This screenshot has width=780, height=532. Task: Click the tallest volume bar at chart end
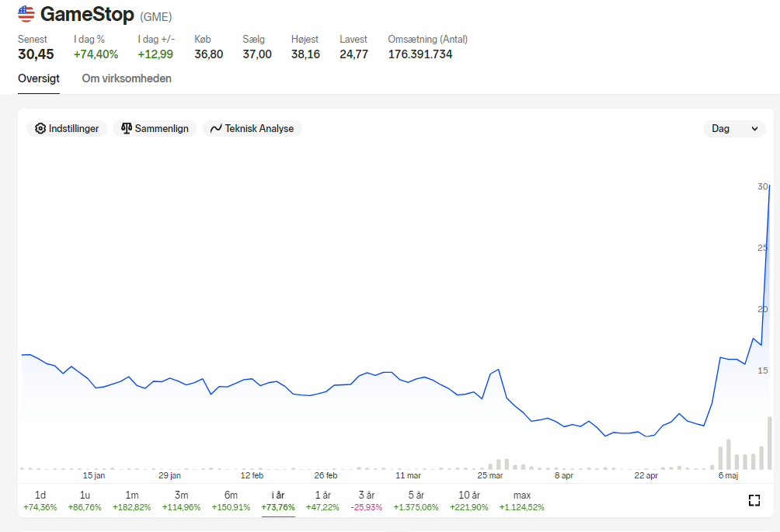pyautogui.click(x=770, y=443)
